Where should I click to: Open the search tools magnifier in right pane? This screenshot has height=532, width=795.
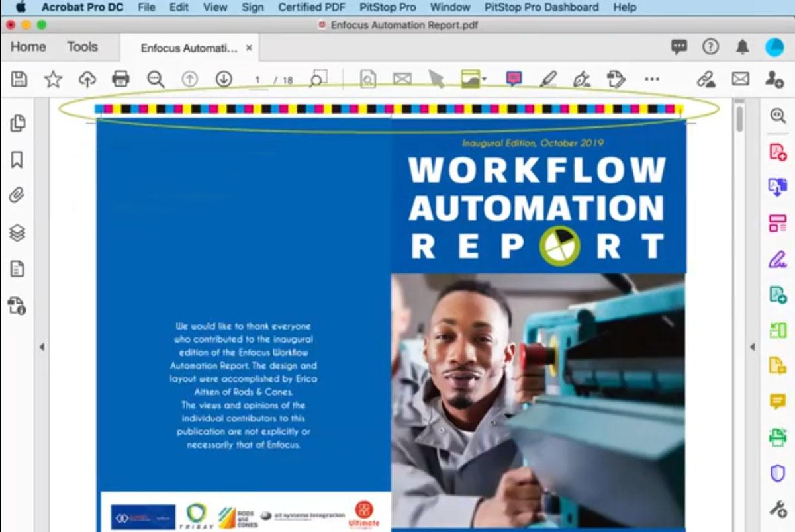[777, 115]
